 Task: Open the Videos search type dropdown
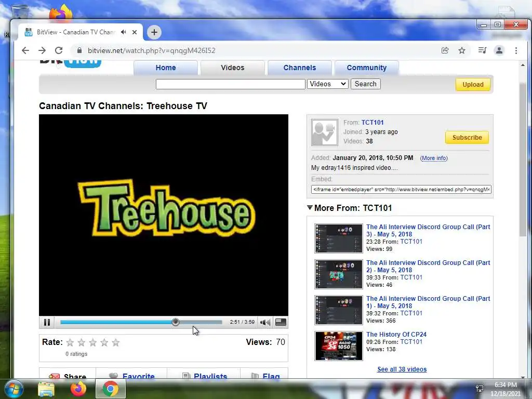pos(328,84)
